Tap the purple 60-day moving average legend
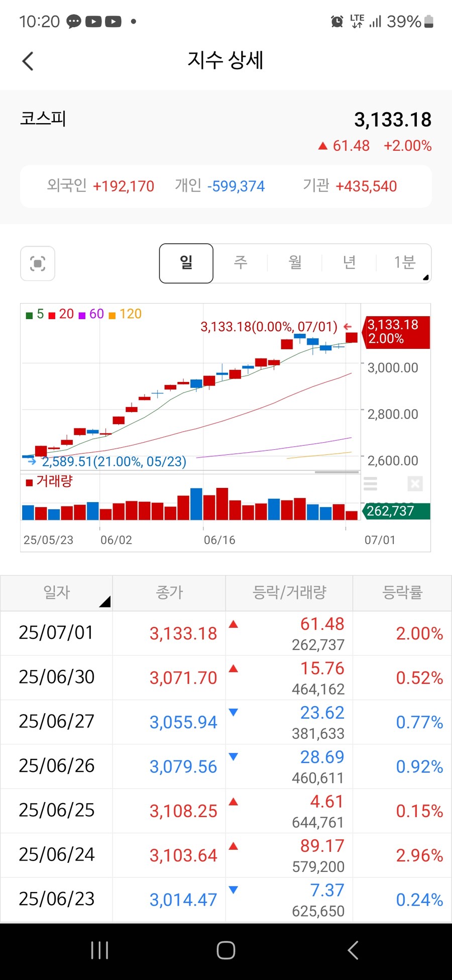452x980 pixels. click(x=91, y=314)
